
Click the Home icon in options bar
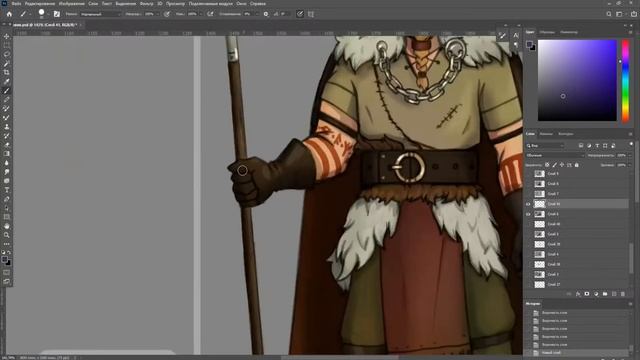[9, 14]
